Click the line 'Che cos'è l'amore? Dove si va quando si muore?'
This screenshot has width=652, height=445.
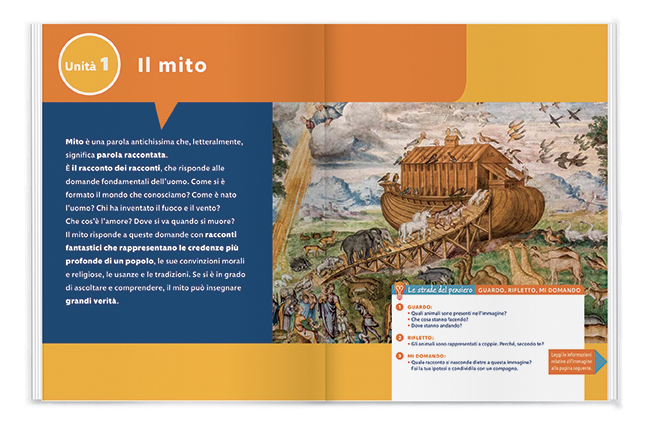150,221
